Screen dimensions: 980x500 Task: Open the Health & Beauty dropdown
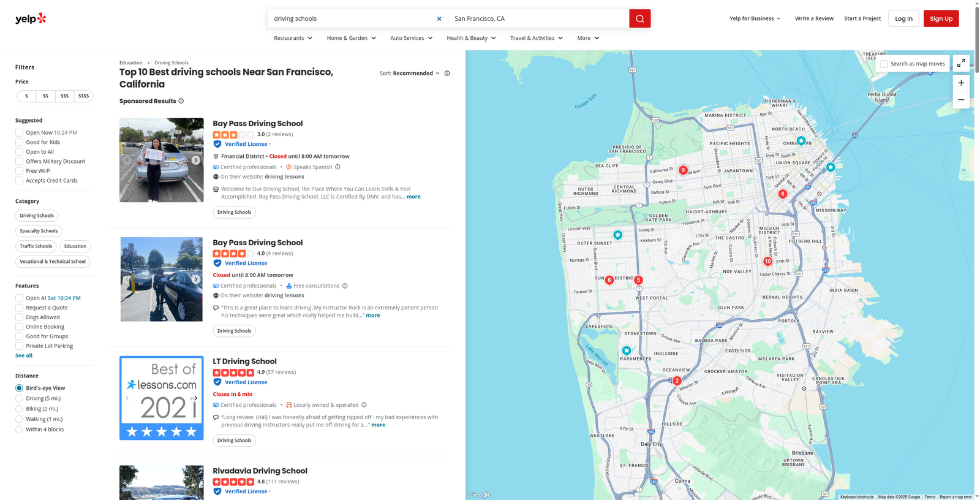click(x=472, y=38)
